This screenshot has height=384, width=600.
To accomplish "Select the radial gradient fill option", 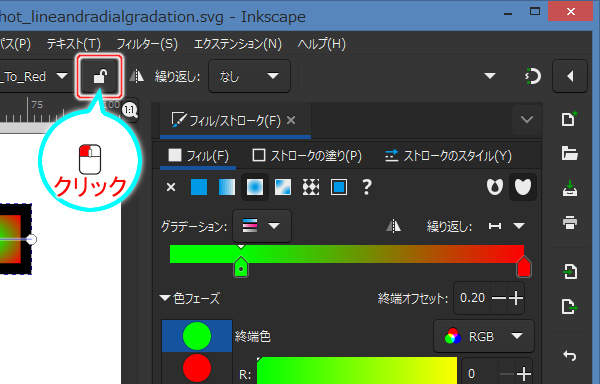I will tap(255, 187).
